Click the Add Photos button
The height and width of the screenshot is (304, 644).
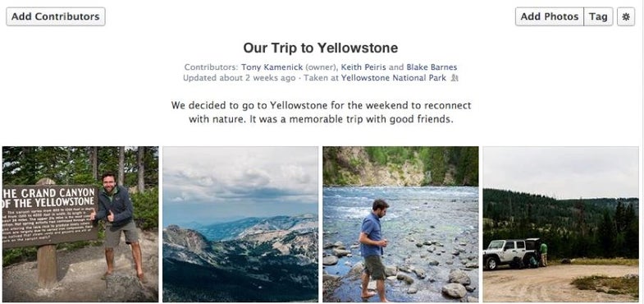coord(550,17)
